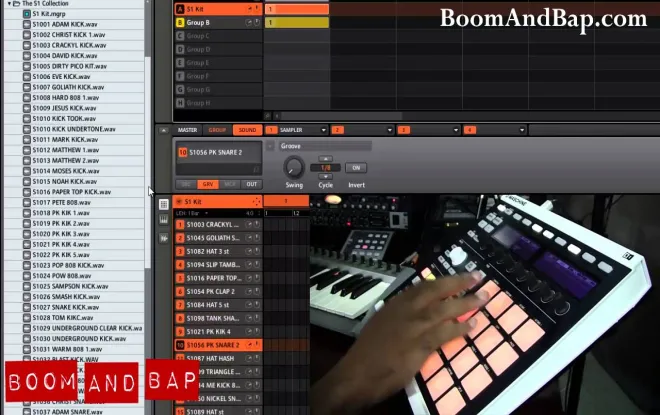Click the arranger horizontal scrollbar

click(341, 116)
